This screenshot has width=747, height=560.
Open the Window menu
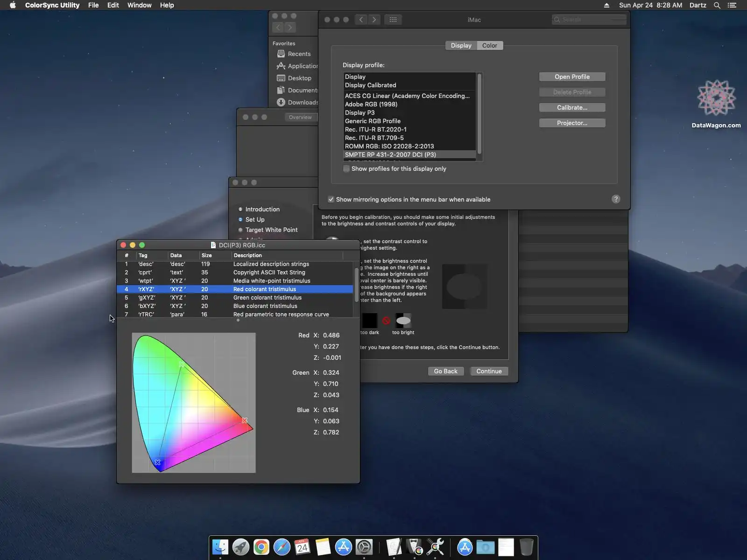tap(140, 5)
